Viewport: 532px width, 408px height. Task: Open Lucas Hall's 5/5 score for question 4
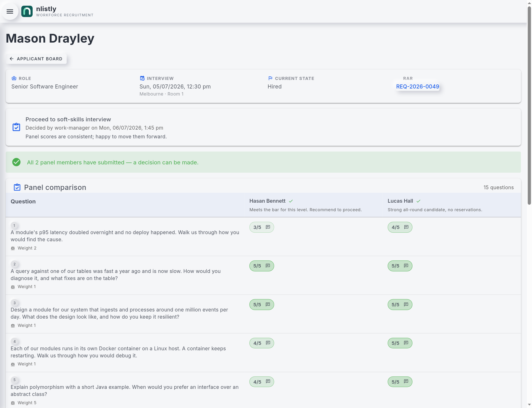click(400, 343)
